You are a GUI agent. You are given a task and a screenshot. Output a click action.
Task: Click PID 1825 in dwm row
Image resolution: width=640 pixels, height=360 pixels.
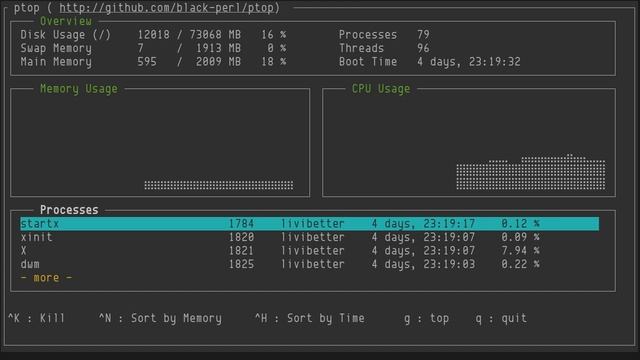[x=241, y=264]
